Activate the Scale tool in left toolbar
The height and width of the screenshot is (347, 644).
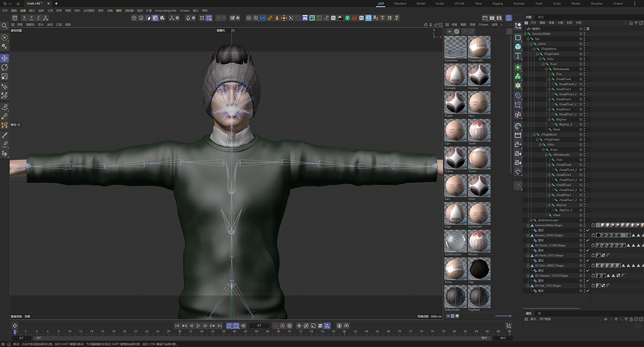(5, 77)
